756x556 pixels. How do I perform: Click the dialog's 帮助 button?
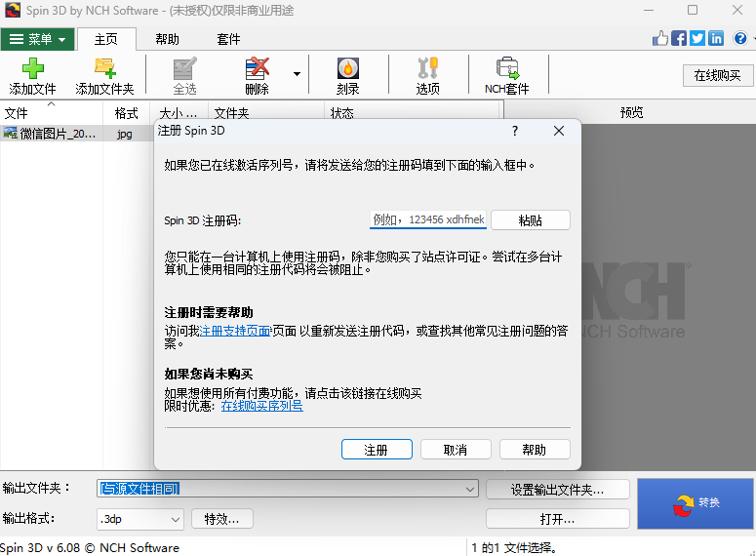pos(535,450)
